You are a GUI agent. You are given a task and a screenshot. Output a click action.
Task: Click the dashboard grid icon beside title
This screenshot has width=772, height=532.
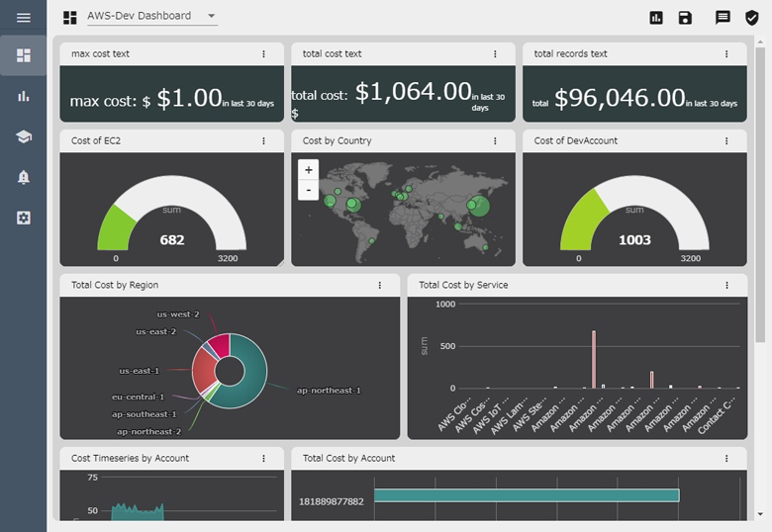coord(70,18)
